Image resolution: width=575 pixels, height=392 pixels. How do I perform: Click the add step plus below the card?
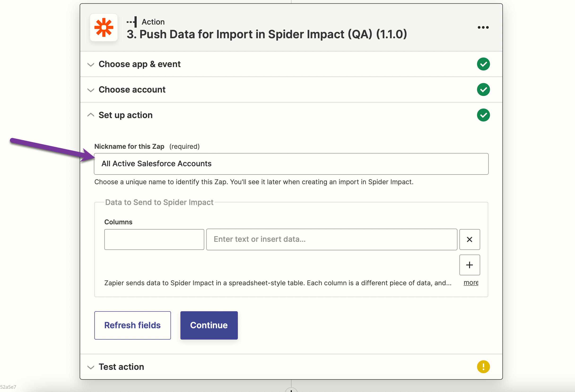point(291,390)
